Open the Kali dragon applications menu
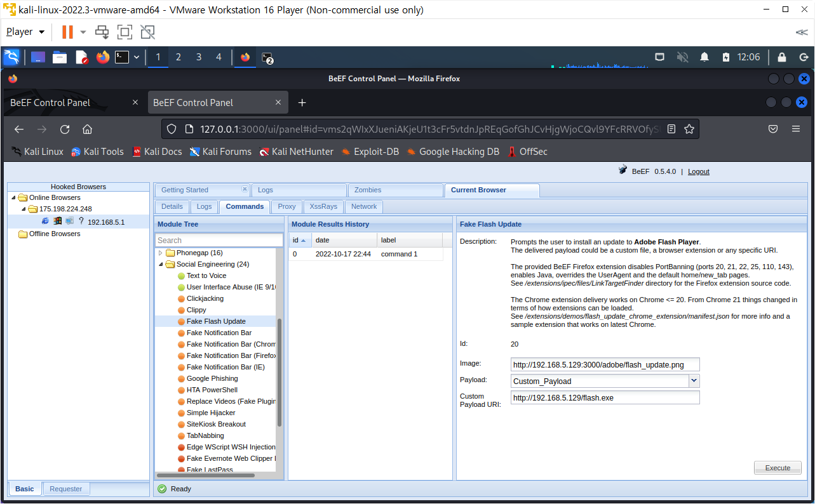815x504 pixels. [x=11, y=57]
